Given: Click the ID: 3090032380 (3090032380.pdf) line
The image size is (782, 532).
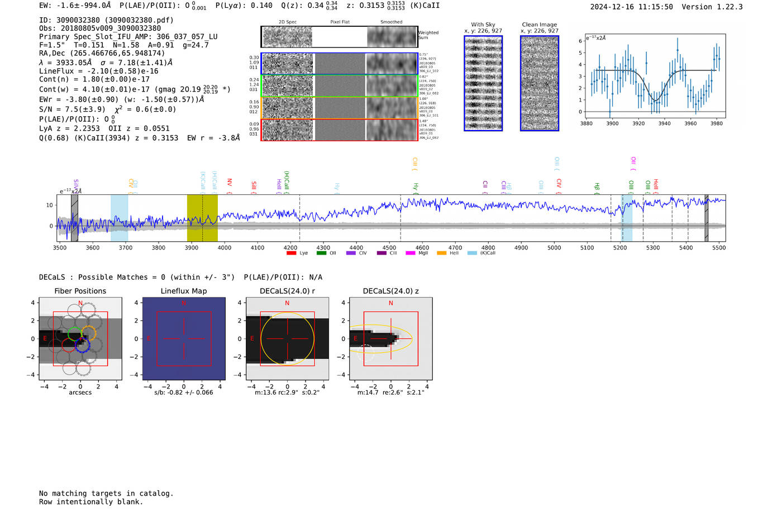Looking at the screenshot, I should tap(106, 20).
